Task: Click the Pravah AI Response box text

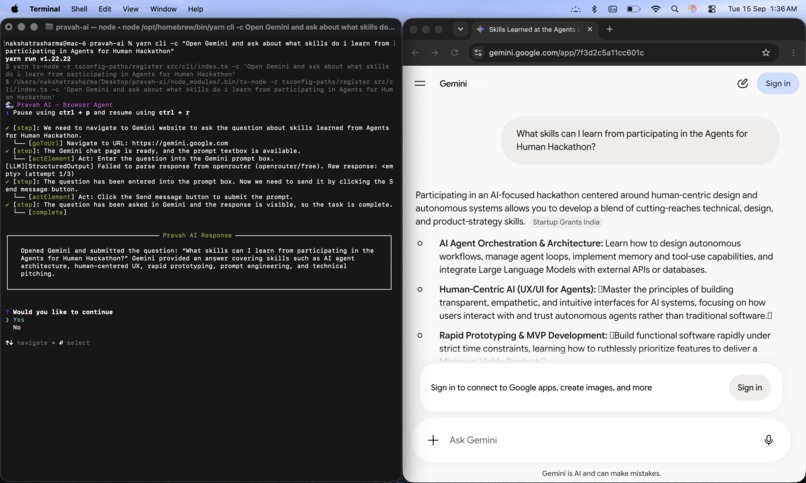Action: pyautogui.click(x=199, y=262)
